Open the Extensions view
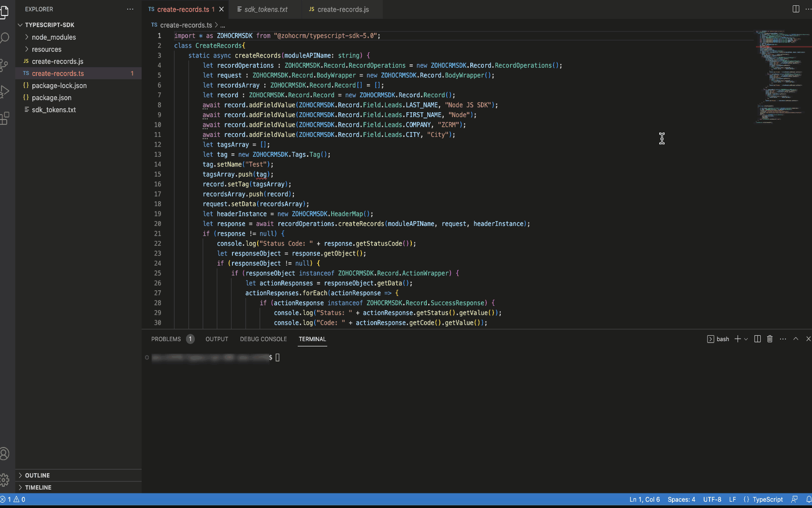The height and width of the screenshot is (508, 812). [x=4, y=119]
